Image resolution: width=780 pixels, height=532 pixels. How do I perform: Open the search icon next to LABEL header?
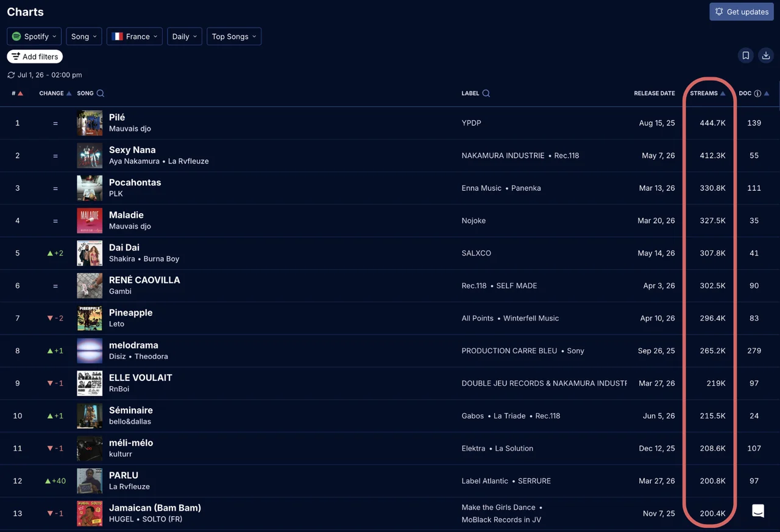486,93
